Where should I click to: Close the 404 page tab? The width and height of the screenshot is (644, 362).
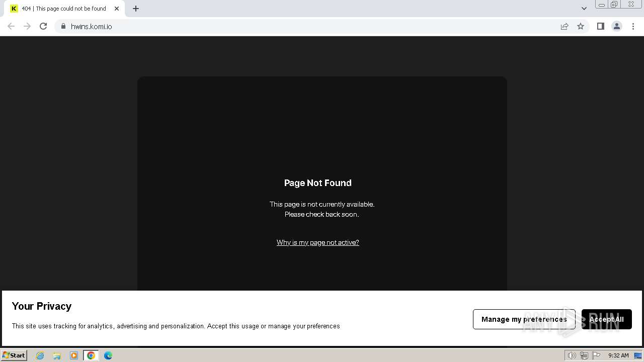coord(117,9)
